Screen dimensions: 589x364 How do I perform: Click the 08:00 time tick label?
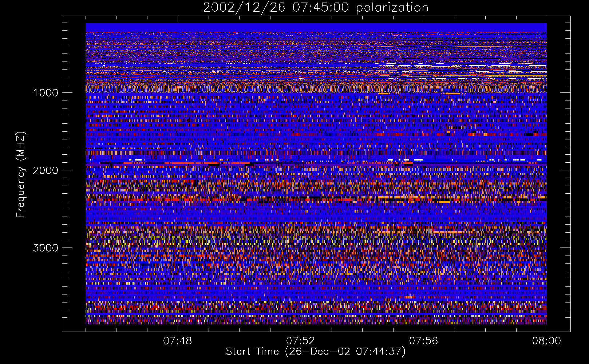(x=547, y=341)
